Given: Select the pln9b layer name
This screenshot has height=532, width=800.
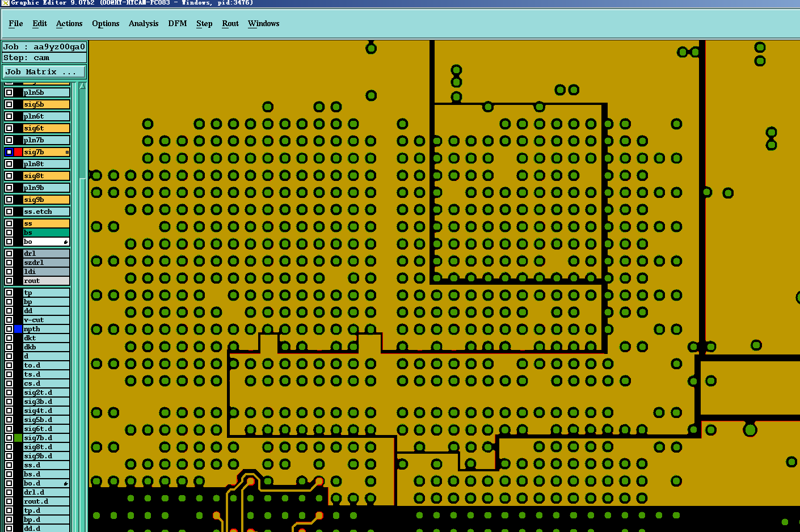Looking at the screenshot, I should pos(46,188).
